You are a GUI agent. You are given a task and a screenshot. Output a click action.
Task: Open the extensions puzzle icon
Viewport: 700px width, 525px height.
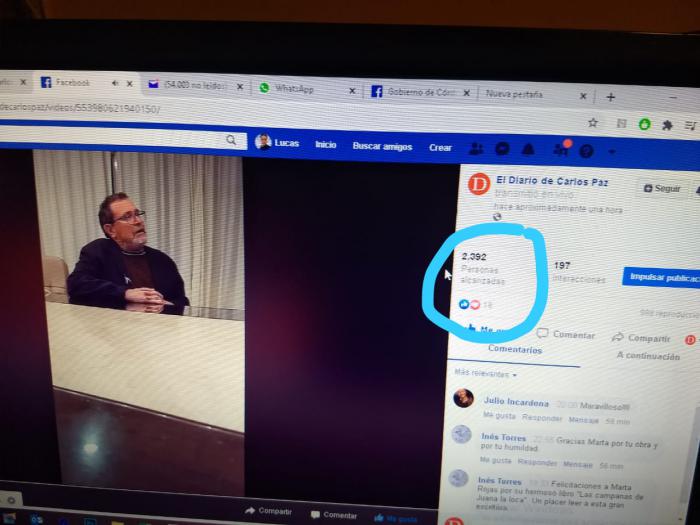[667, 125]
